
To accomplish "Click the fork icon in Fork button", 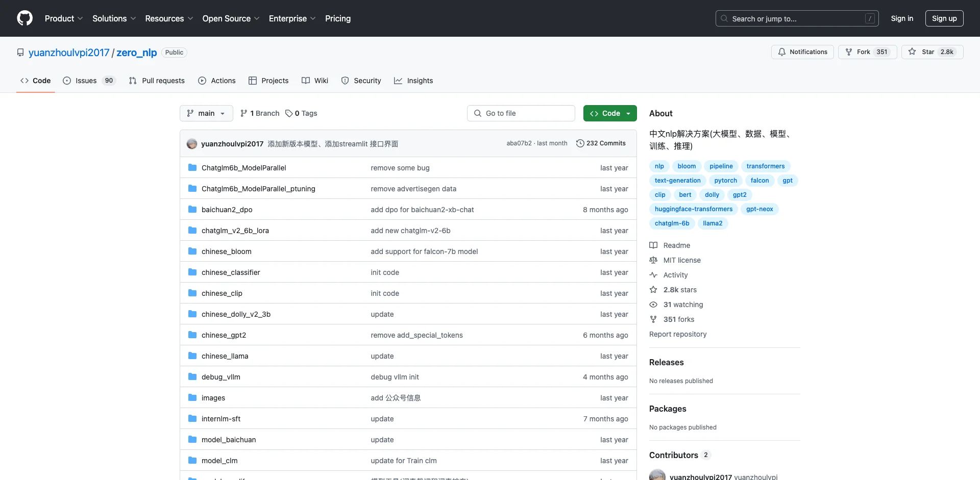I will click(849, 52).
